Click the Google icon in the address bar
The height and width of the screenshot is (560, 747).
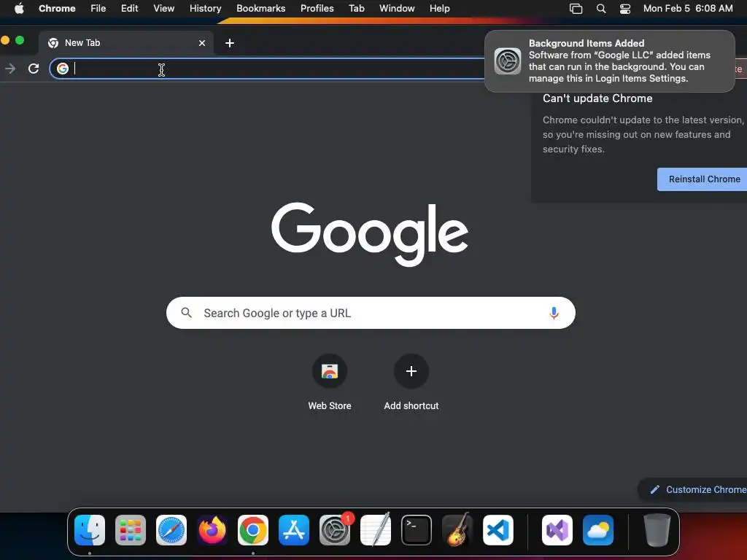point(63,69)
